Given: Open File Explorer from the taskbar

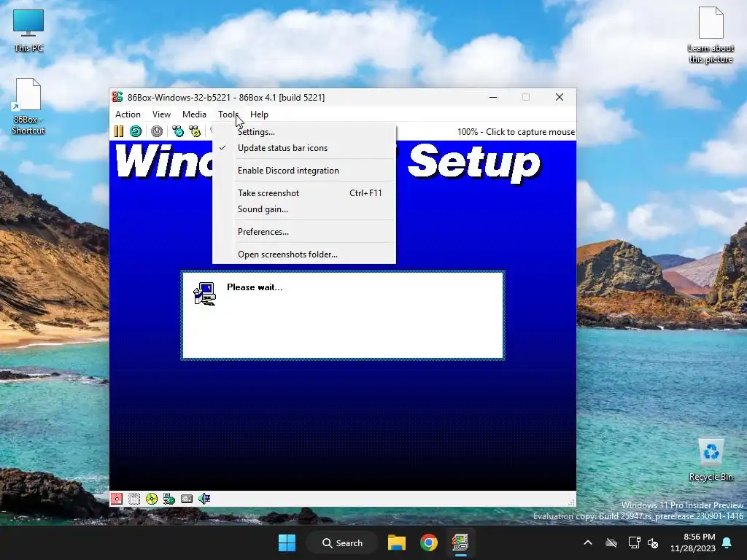Looking at the screenshot, I should tap(396, 542).
